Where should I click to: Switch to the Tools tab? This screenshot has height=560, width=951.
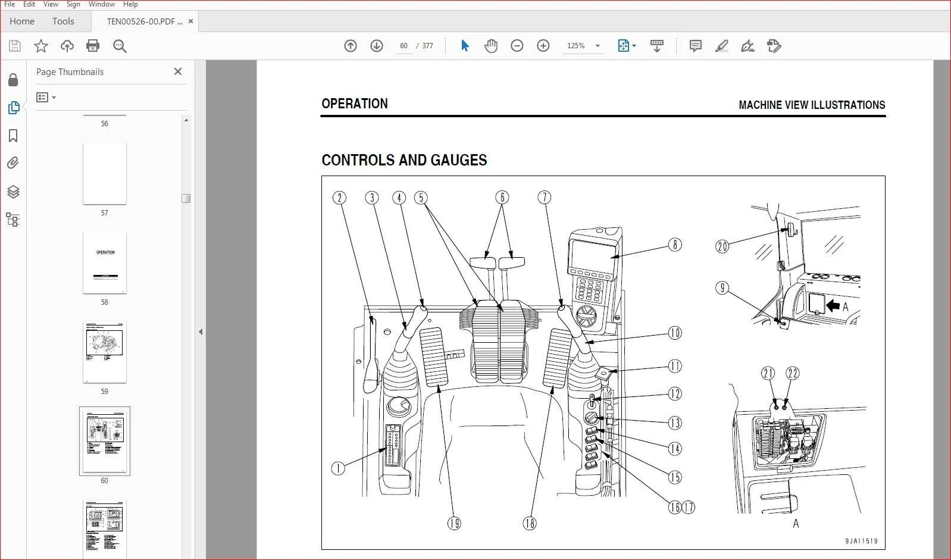tap(63, 21)
